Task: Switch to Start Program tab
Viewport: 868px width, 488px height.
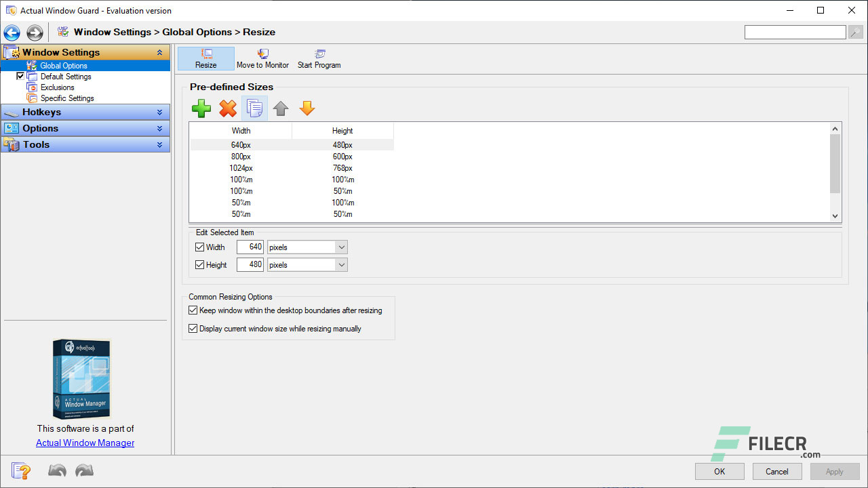Action: tap(319, 59)
